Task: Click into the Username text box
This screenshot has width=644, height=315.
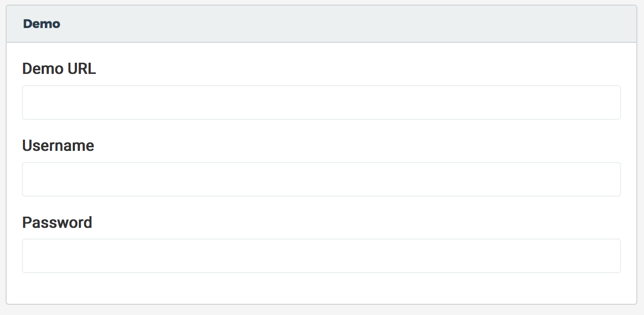Action: point(321,179)
